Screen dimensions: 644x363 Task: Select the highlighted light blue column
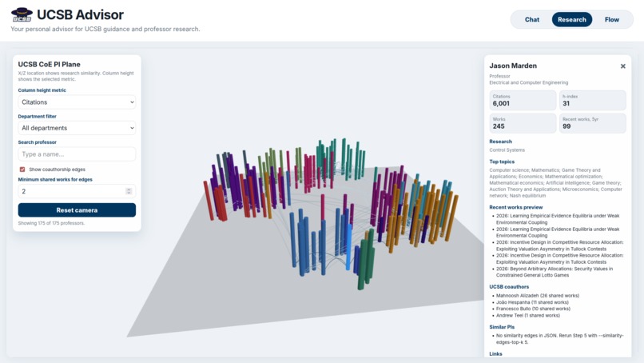348,246
